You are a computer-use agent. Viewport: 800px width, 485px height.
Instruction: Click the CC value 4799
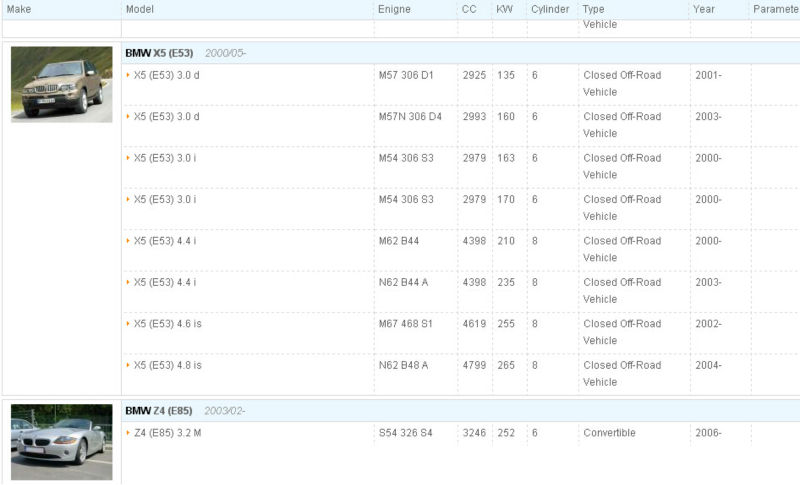click(x=474, y=365)
